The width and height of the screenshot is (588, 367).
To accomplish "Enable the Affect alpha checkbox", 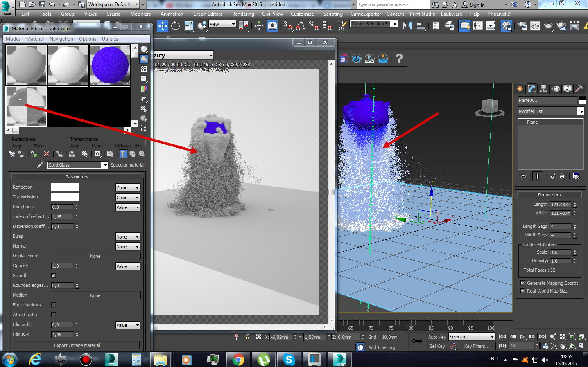I will point(53,315).
